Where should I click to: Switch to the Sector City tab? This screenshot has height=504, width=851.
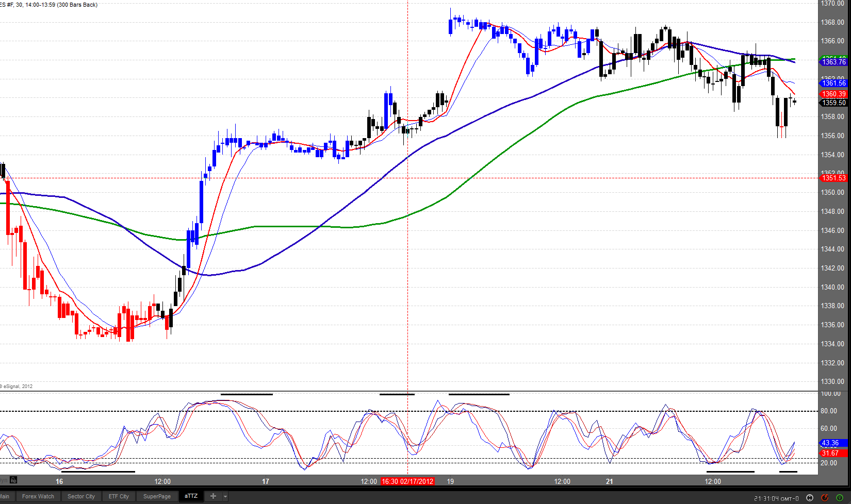(x=81, y=496)
